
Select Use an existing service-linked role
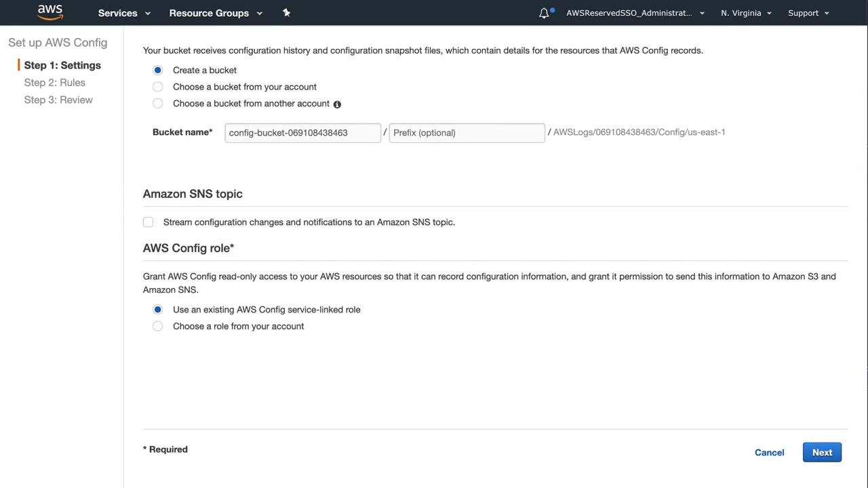158,310
